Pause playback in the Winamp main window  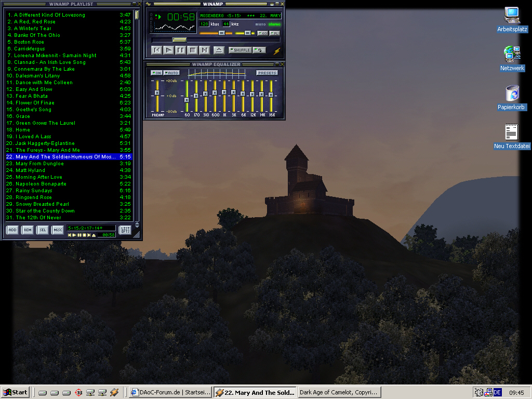pyautogui.click(x=180, y=50)
